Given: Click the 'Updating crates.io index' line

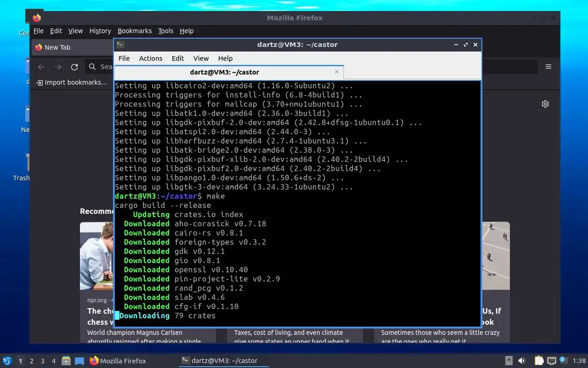Looking at the screenshot, I should (x=188, y=214).
